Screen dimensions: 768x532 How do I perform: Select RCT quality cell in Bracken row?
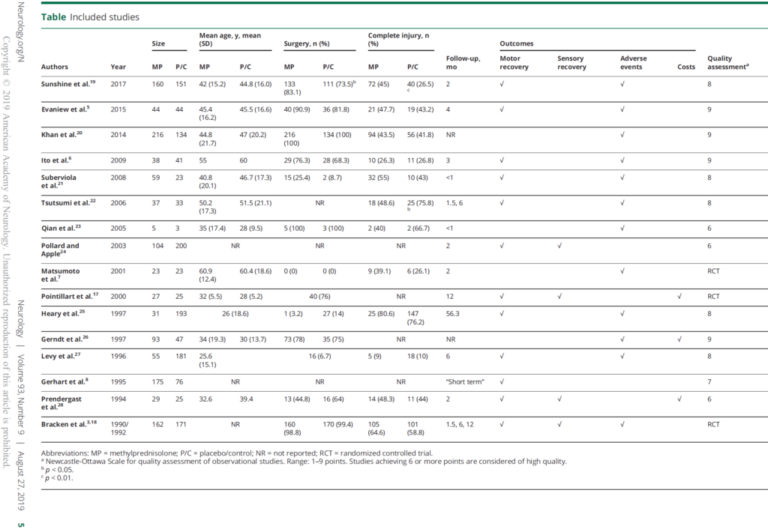[x=713, y=424]
